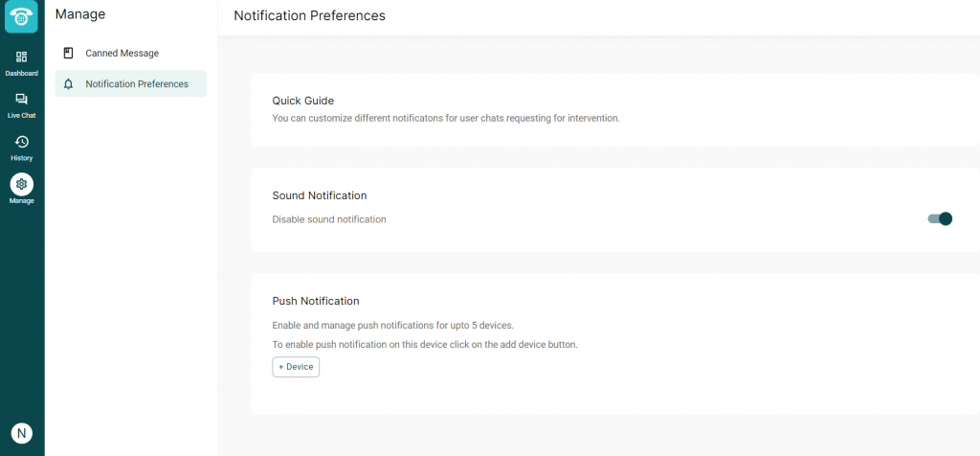This screenshot has width=980, height=456.
Task: Click the "Disable sound notification" description text
Action: [329, 219]
